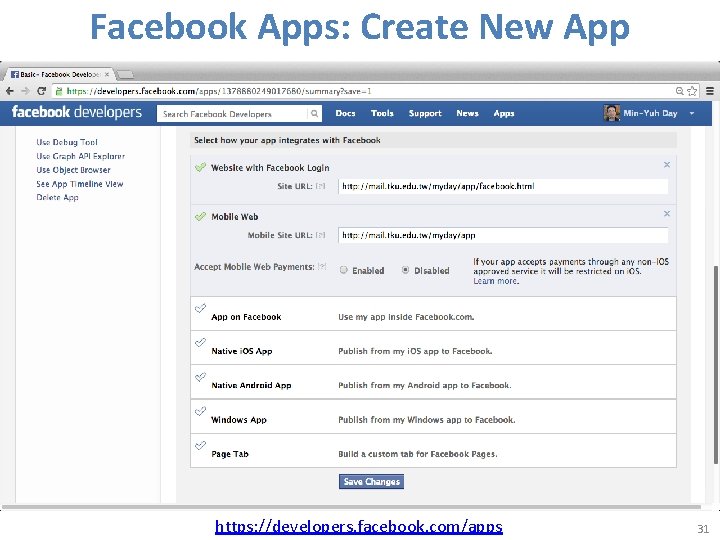720x540 pixels.
Task: Remove Website with Facebook Login via X
Action: click(667, 164)
